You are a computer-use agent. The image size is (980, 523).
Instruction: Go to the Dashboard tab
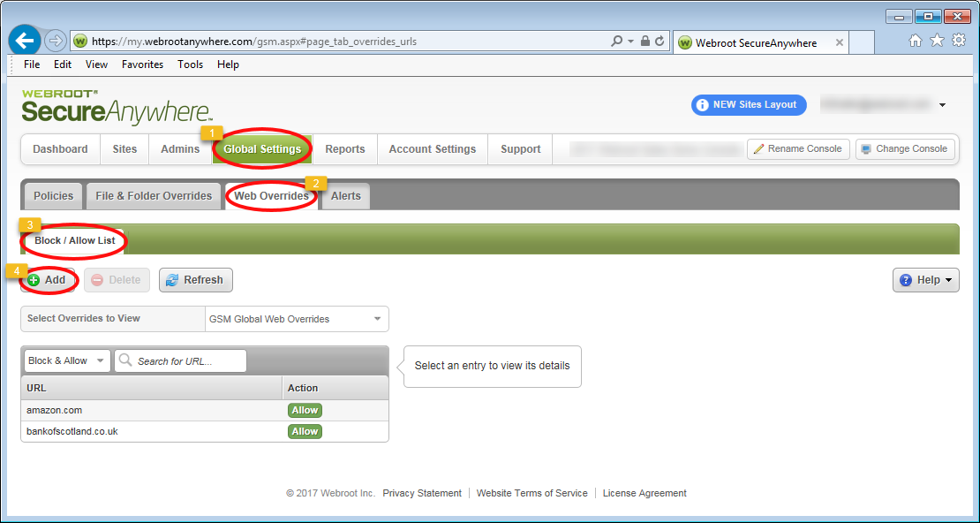coord(60,149)
